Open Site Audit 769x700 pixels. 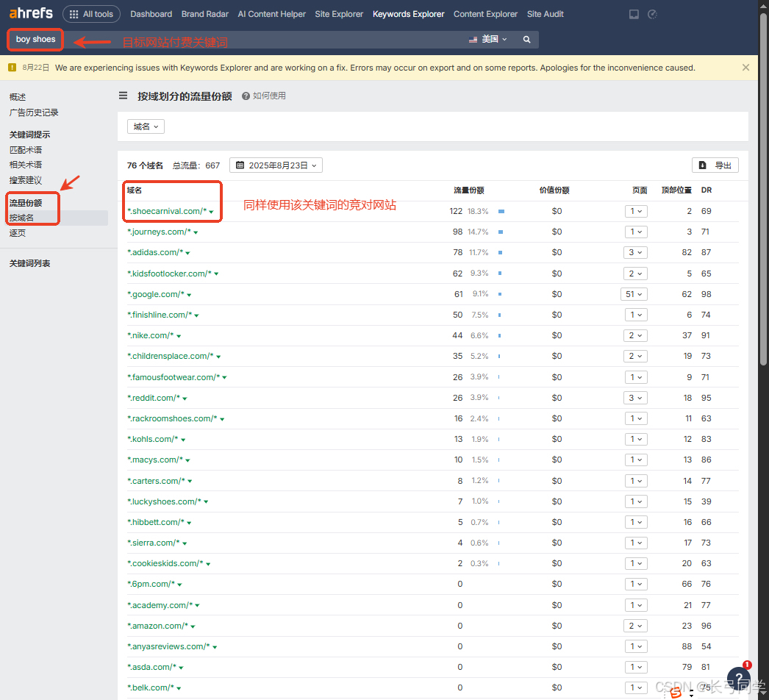pos(546,14)
